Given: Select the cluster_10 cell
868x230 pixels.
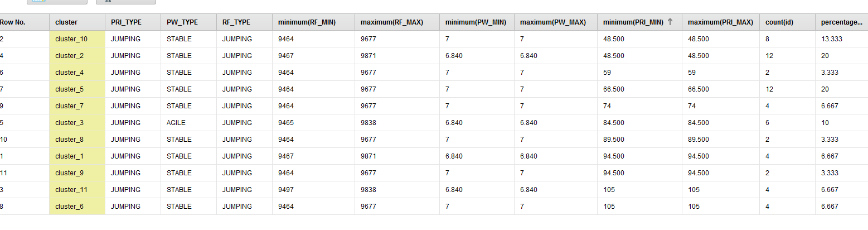Looking at the screenshot, I should click(77, 39).
